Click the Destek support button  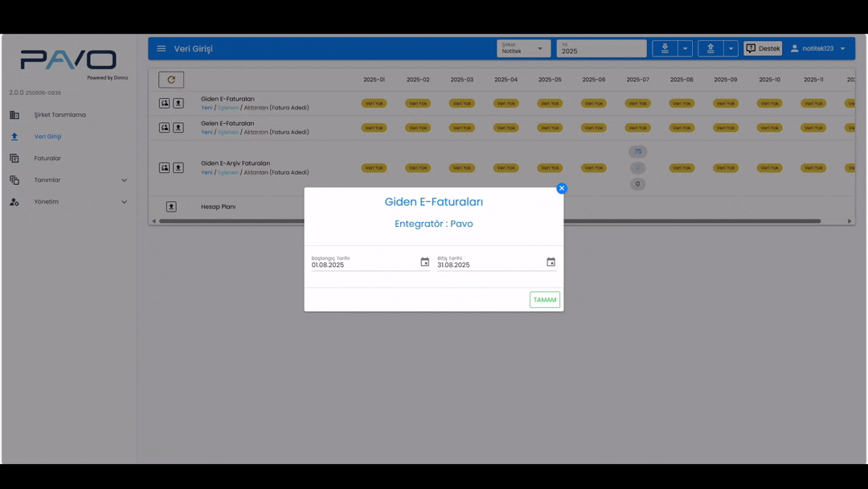click(x=763, y=49)
